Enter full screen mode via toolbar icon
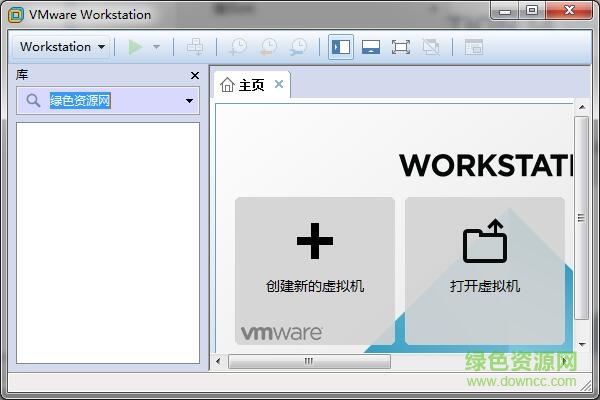 coord(401,47)
